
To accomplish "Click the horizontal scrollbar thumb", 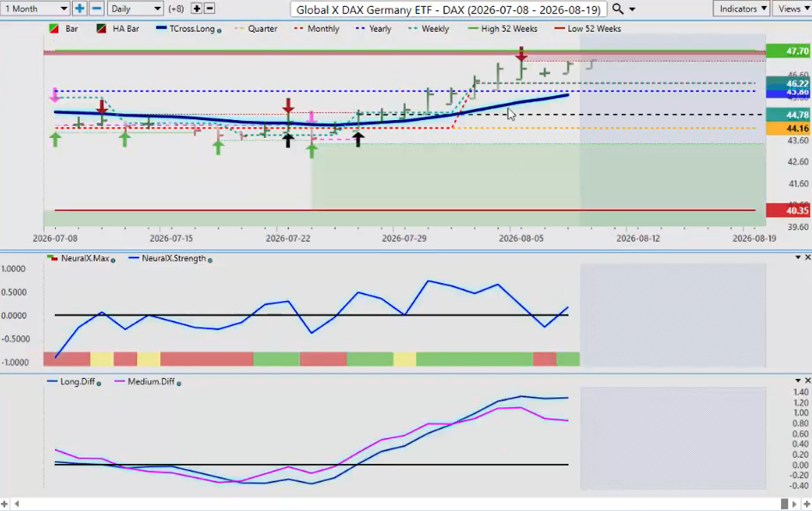I will [785, 504].
